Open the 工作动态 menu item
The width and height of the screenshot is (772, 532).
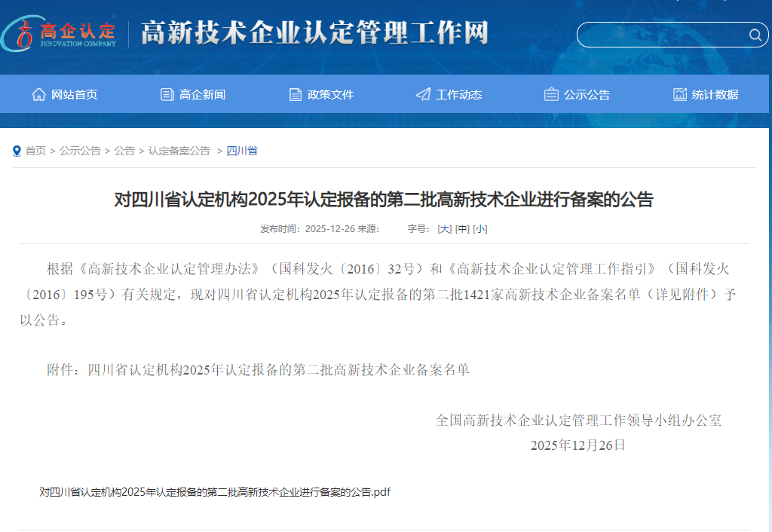[459, 94]
